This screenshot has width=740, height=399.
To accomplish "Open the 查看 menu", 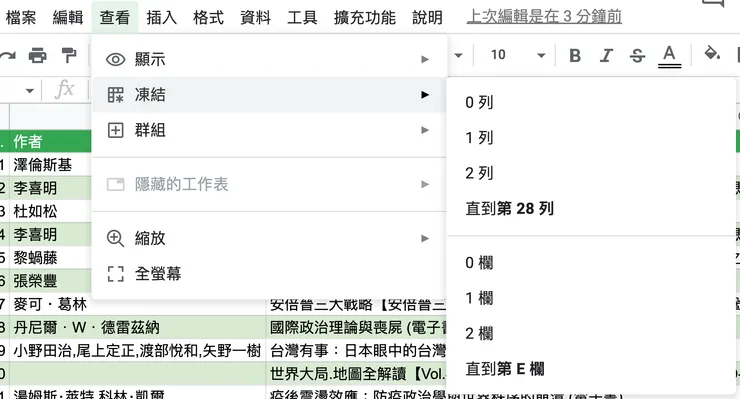I will [x=115, y=17].
